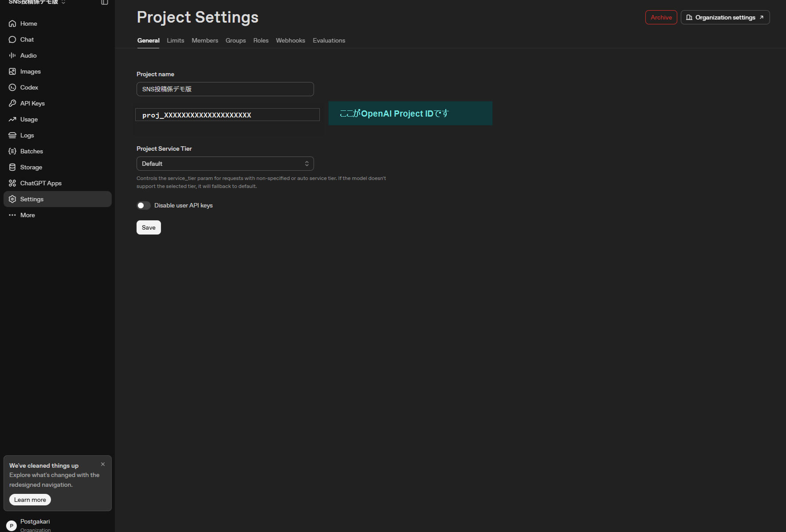Expand More options in sidebar
The image size is (786, 532).
(57, 215)
